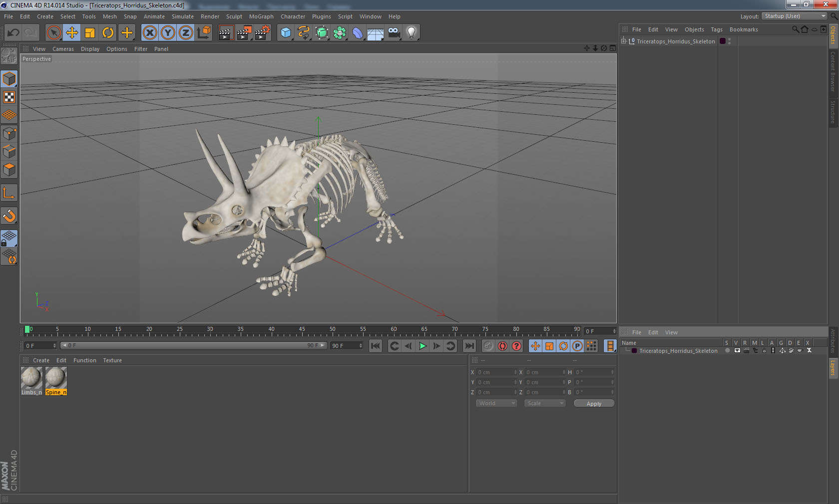Open the Sculpt menu
The image size is (839, 504).
click(x=234, y=16)
